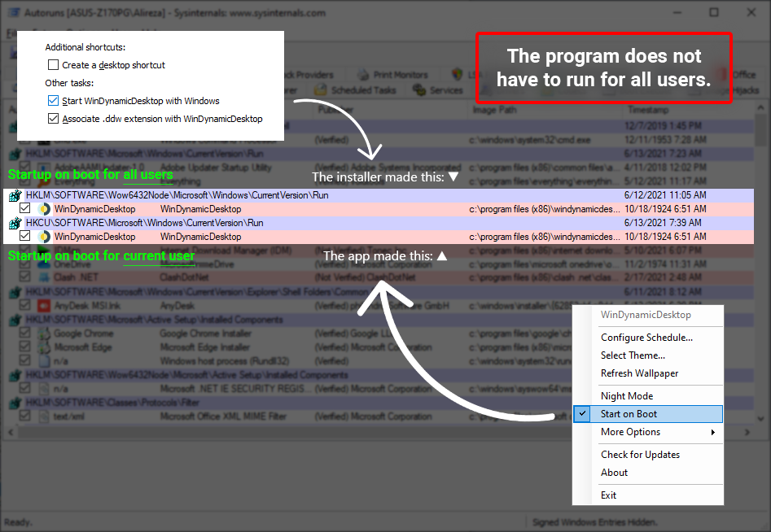This screenshot has height=532, width=771.
Task: Click registry icon of HKLM Classes\Protocols\Filter key
Action: 15,403
